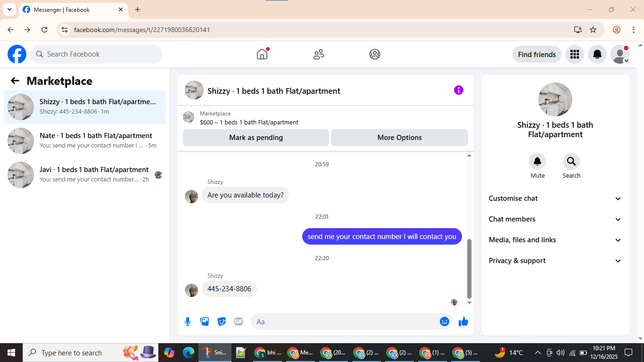The image size is (644, 362).
Task: Open the Shizzy conversation in the list
Action: (x=85, y=107)
